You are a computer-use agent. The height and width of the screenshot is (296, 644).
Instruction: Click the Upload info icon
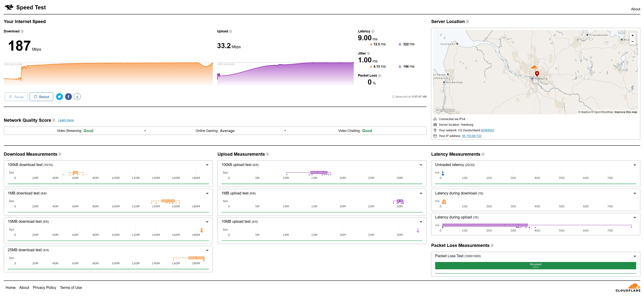click(x=230, y=31)
